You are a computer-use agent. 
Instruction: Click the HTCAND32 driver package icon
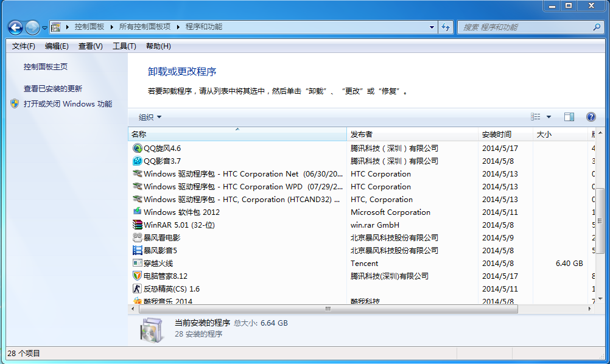point(137,199)
